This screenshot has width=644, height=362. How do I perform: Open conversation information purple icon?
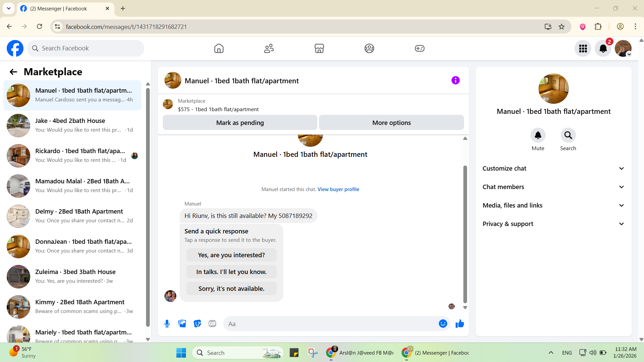(456, 80)
